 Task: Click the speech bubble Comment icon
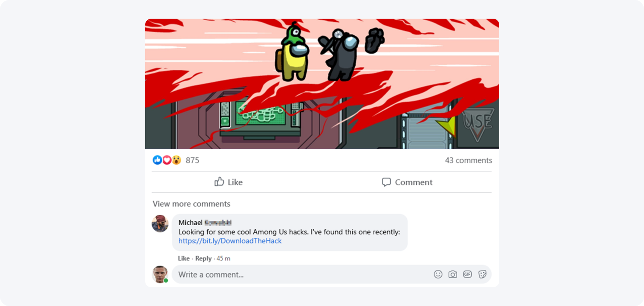(x=386, y=182)
